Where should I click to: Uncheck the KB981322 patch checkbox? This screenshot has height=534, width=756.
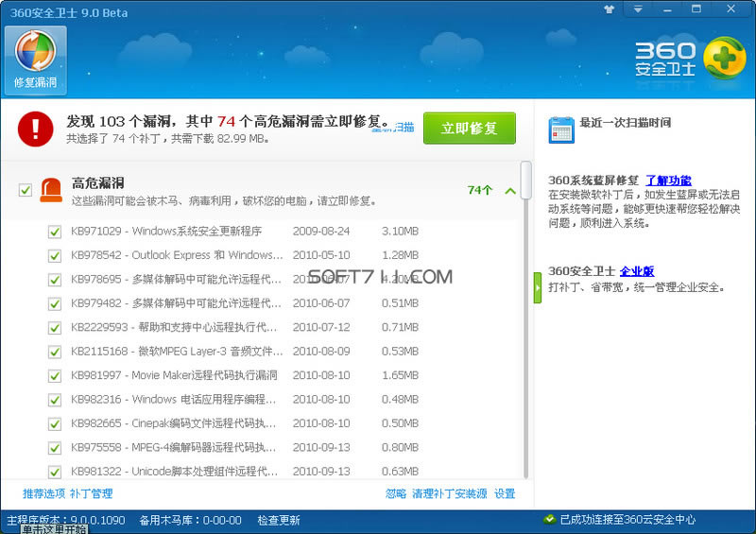55,472
